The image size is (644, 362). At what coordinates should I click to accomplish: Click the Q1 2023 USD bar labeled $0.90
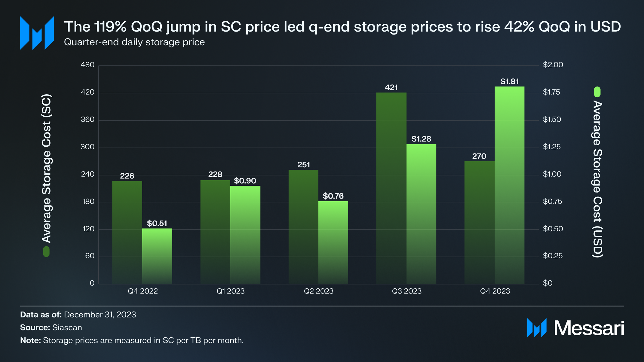tap(245, 234)
